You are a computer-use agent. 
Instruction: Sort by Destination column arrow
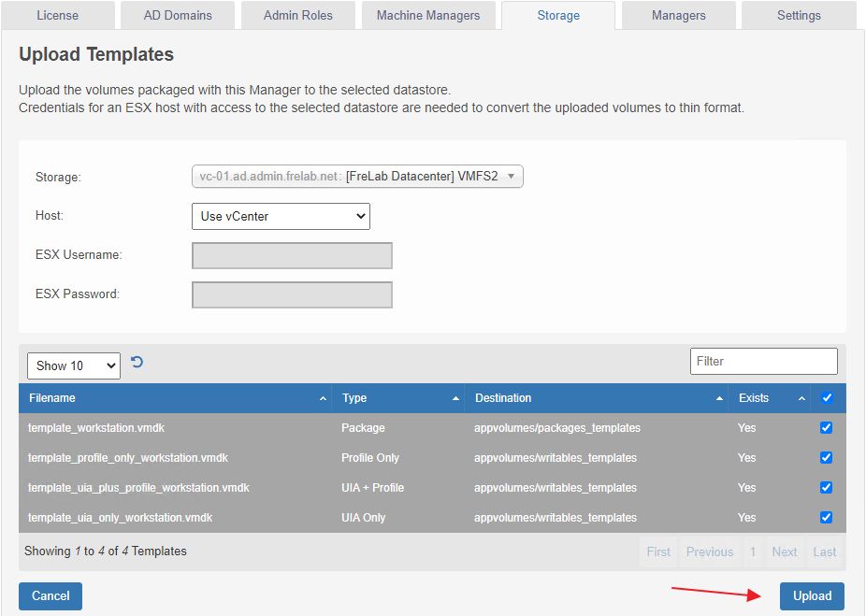pyautogui.click(x=719, y=399)
